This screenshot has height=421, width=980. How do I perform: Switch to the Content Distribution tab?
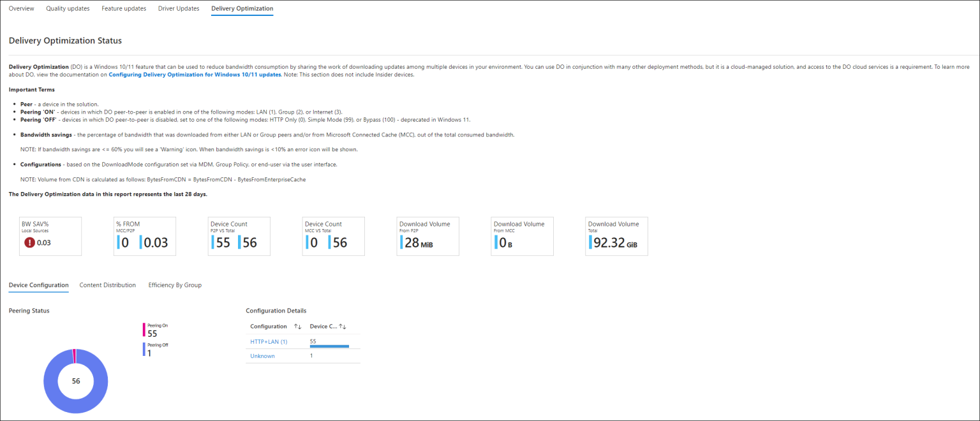click(x=107, y=285)
